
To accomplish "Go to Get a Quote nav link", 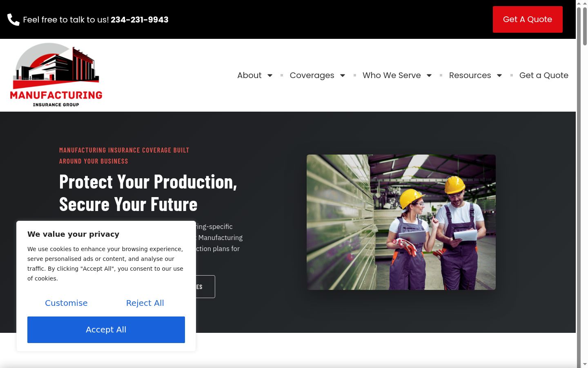I will tap(544, 75).
